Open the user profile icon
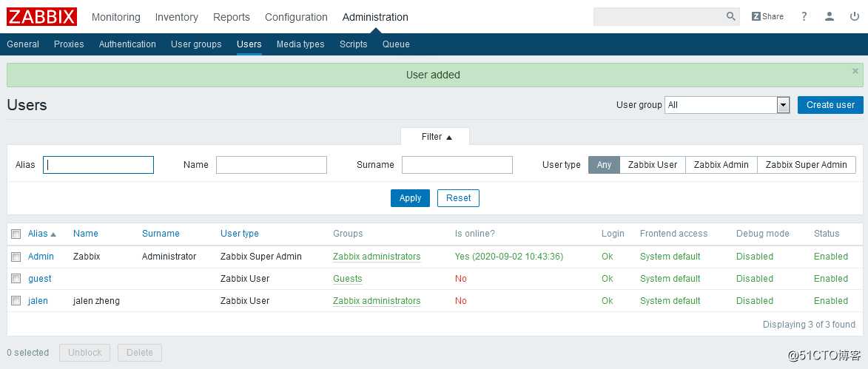 (x=829, y=16)
